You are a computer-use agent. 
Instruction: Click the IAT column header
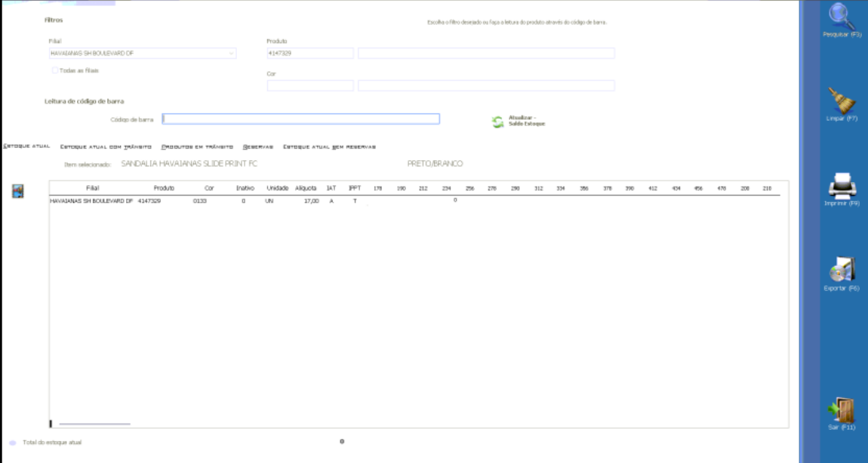(x=331, y=188)
